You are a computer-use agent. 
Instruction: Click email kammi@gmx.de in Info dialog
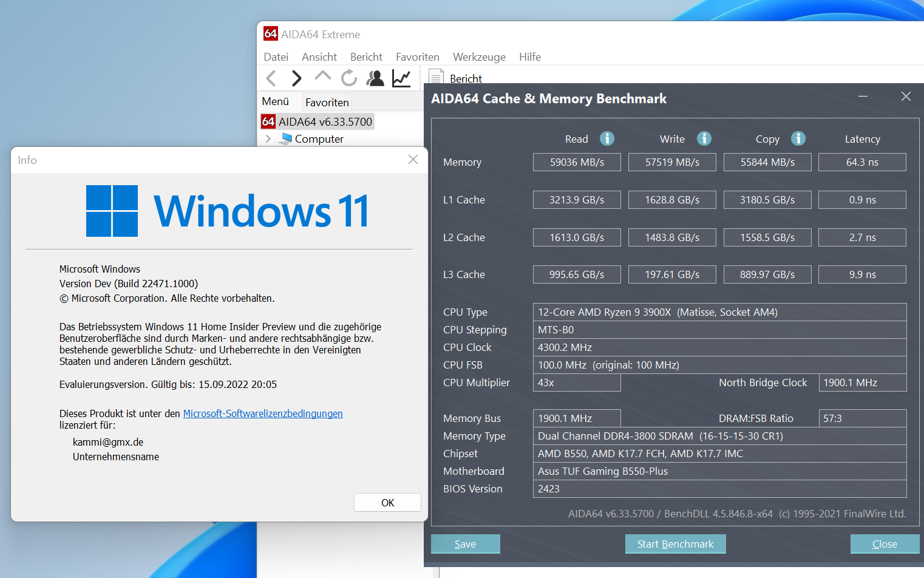click(108, 442)
